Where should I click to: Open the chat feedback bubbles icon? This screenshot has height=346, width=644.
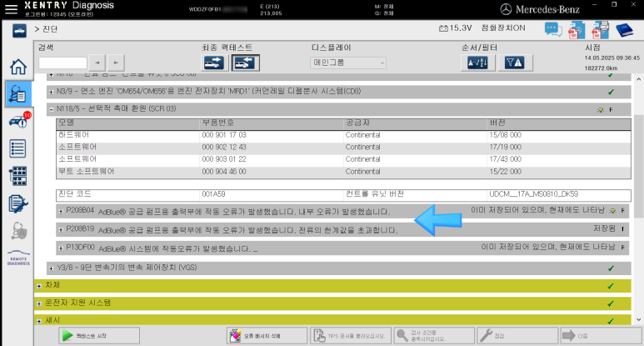pyautogui.click(x=553, y=30)
